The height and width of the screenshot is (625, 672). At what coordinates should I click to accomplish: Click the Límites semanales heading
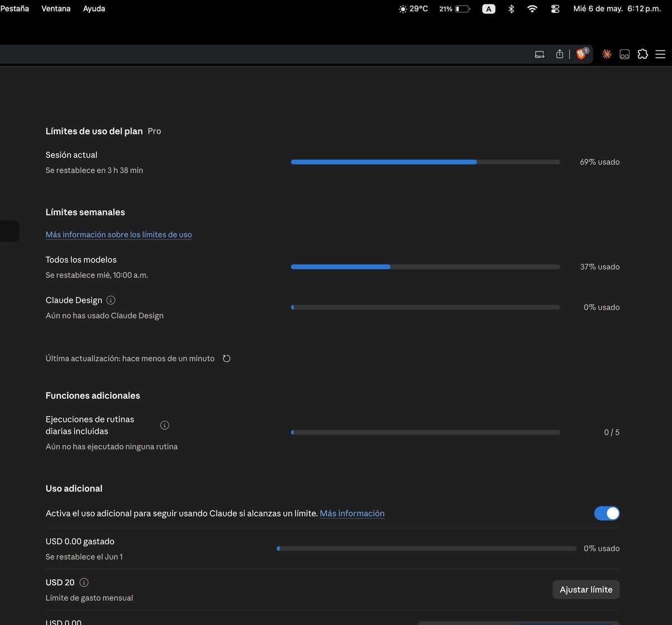tap(85, 212)
